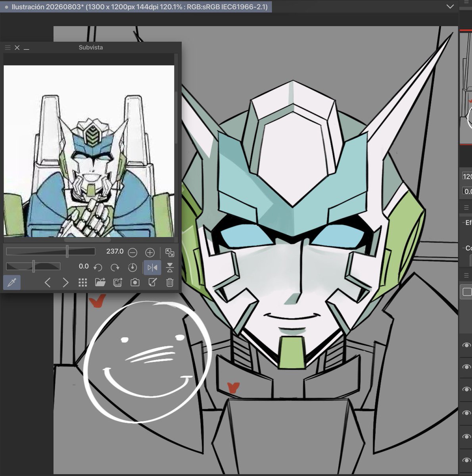
Task: Flip Subvista image vertically
Action: point(170,267)
